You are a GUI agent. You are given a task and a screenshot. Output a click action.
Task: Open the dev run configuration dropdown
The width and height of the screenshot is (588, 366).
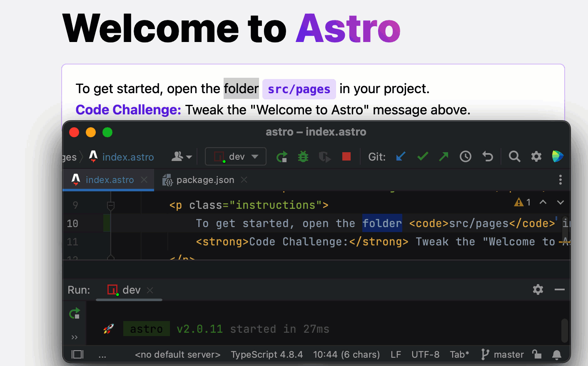(235, 156)
